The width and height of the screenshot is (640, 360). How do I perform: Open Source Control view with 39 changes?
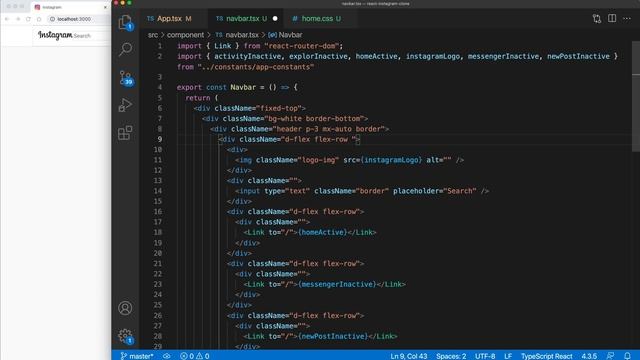[125, 77]
